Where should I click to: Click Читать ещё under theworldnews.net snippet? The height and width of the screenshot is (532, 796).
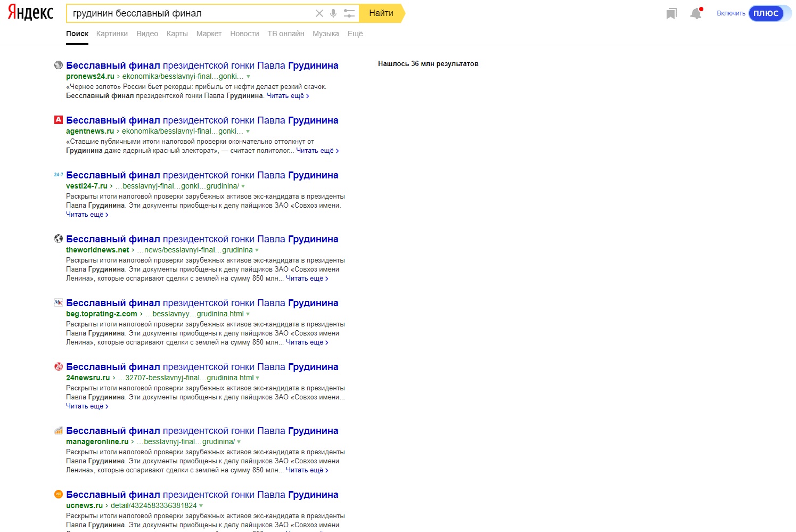(x=307, y=279)
